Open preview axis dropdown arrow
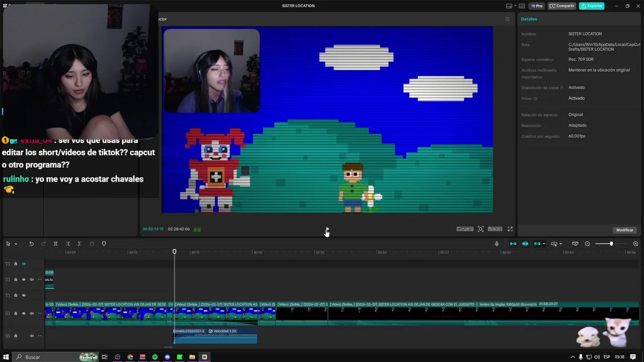The height and width of the screenshot is (362, 644). coord(560,244)
